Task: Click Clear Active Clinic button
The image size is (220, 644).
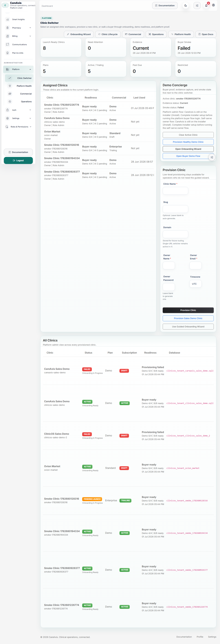Action: (x=188, y=135)
